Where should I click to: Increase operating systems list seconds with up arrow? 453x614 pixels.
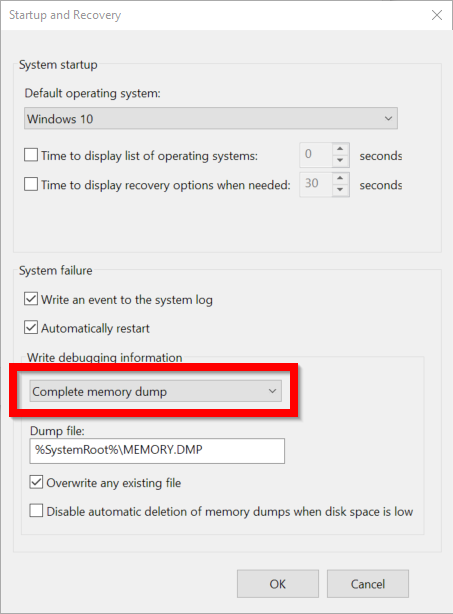tap(340, 149)
